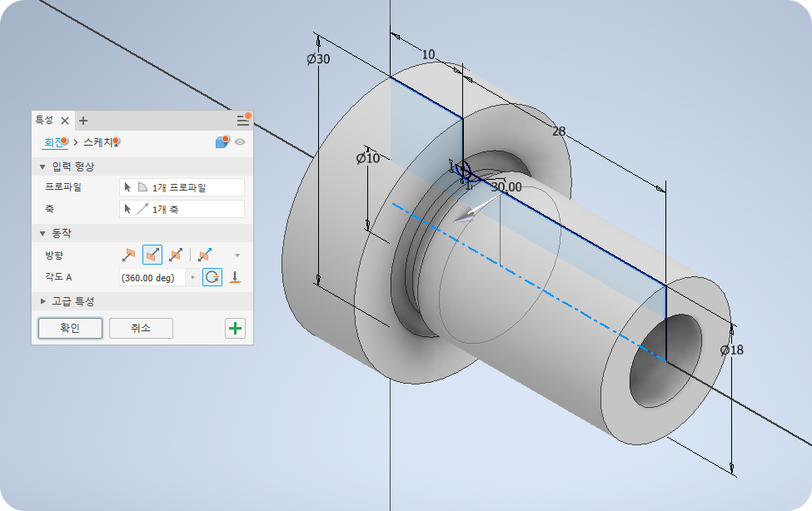Confirm with the 확인 button

[71, 328]
